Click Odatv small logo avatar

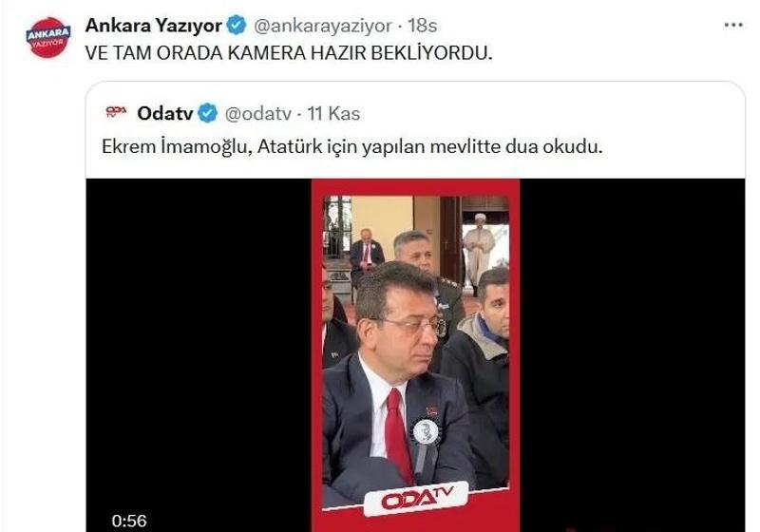click(x=116, y=112)
